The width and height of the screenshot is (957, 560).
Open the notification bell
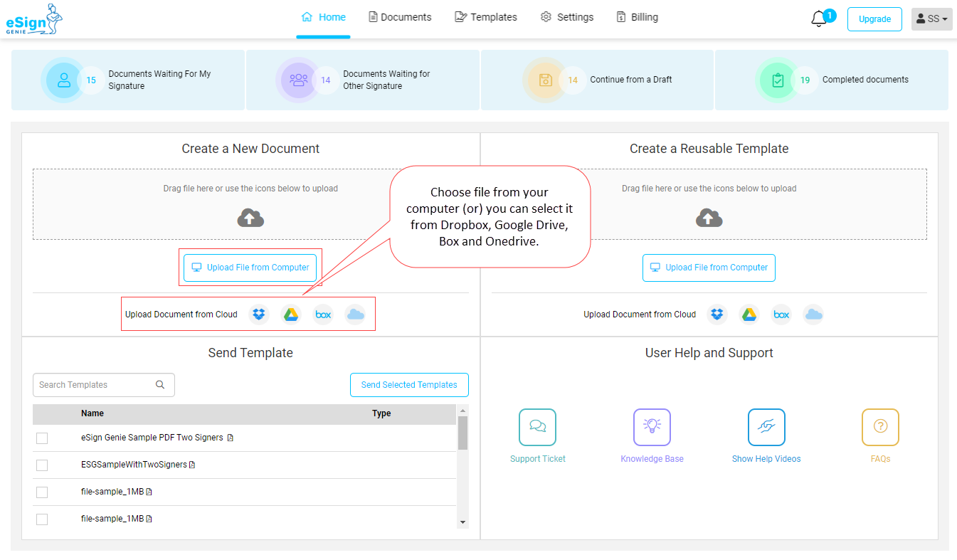coord(819,19)
